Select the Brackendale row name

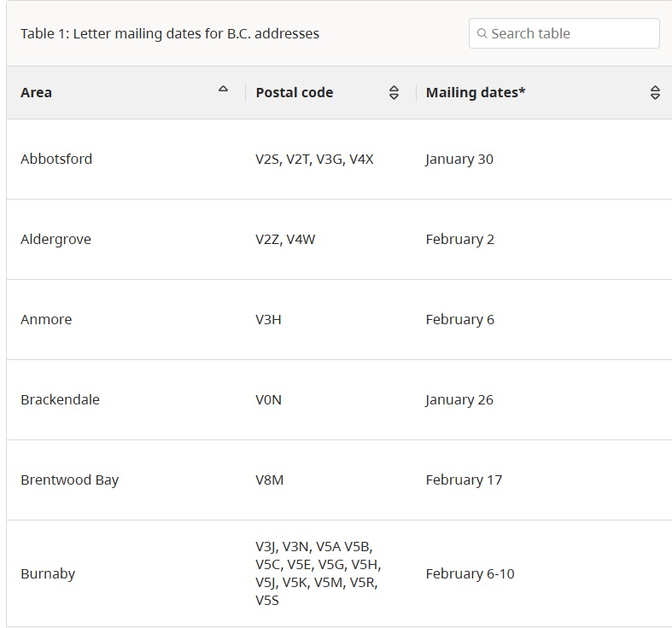point(60,399)
